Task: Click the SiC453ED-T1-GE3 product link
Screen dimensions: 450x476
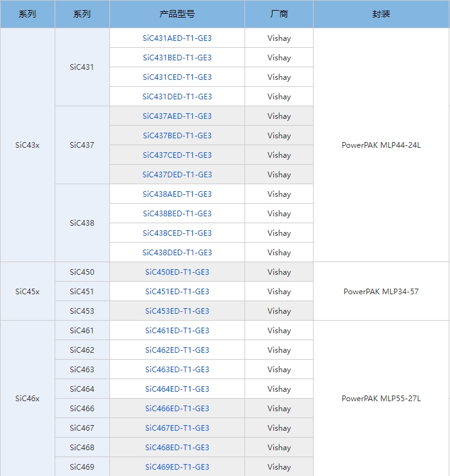Action: pyautogui.click(x=177, y=311)
